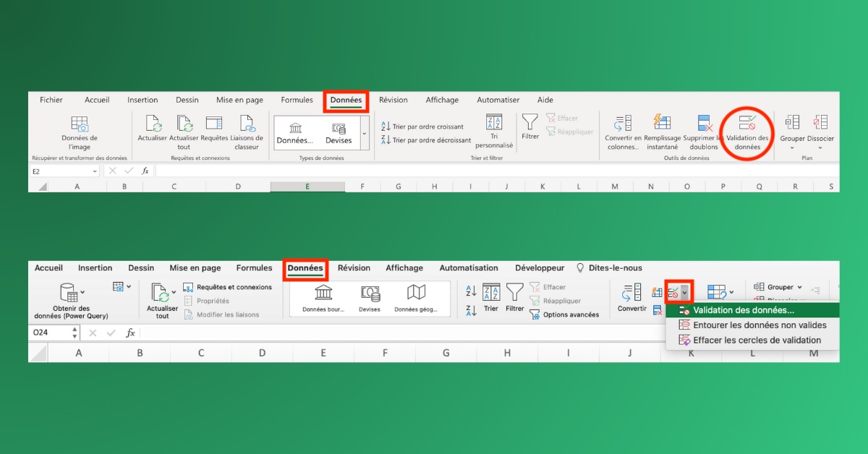Open the Automatisation tab
This screenshot has width=868, height=454.
coord(469,267)
